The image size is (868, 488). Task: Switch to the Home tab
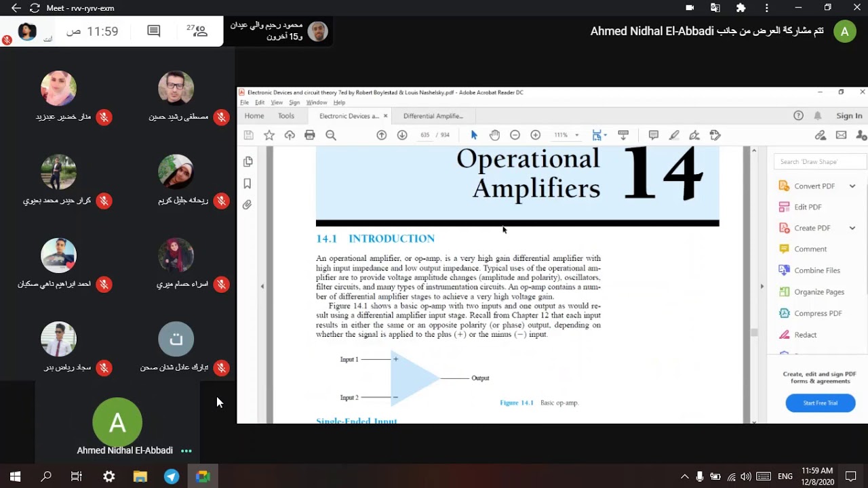tap(254, 116)
